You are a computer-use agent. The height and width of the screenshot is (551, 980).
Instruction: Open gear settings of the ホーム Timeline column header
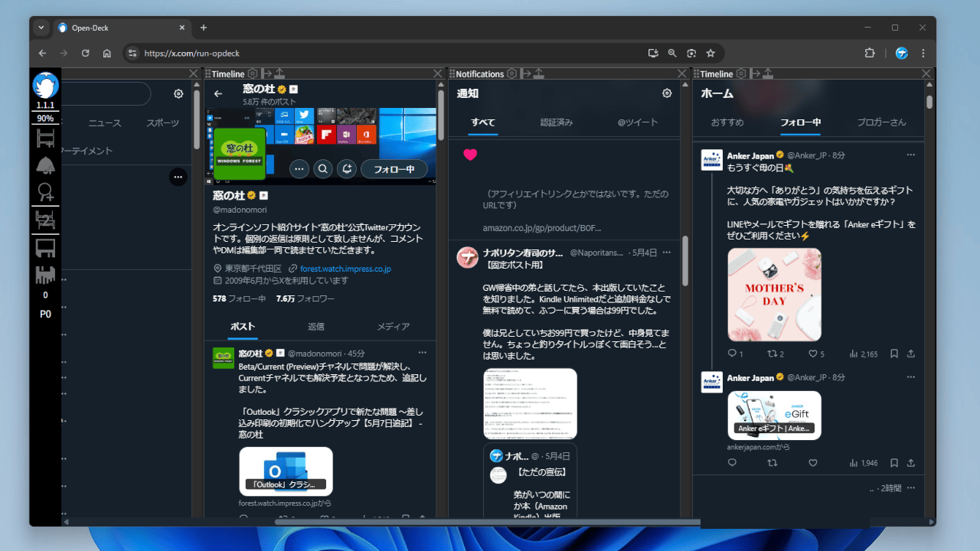tap(741, 73)
